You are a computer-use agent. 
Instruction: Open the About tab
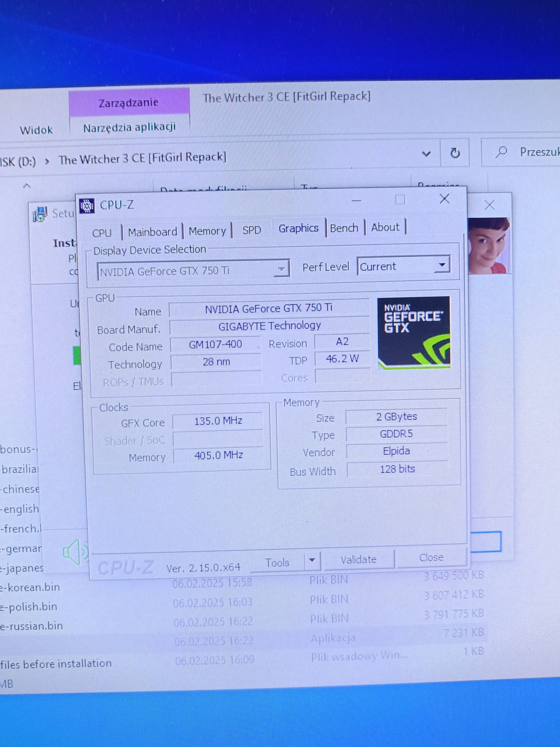tap(385, 227)
